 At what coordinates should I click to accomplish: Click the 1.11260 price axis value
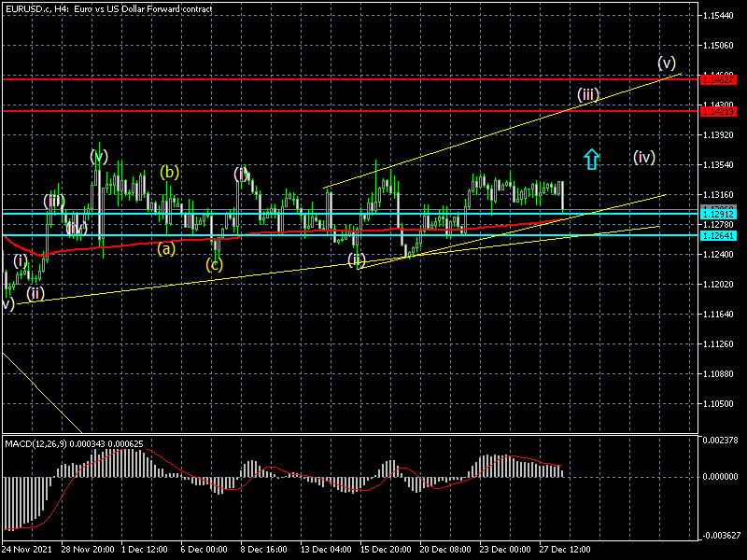[x=718, y=343]
